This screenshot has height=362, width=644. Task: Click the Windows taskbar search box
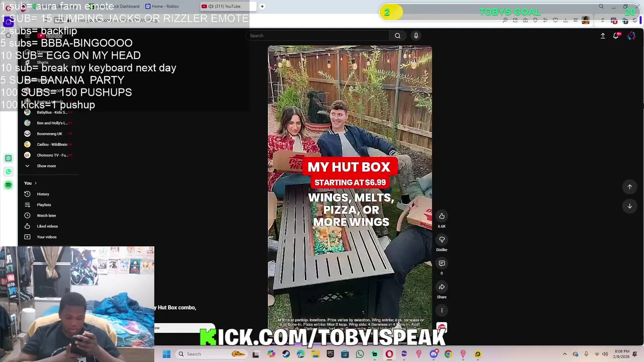coord(211,354)
